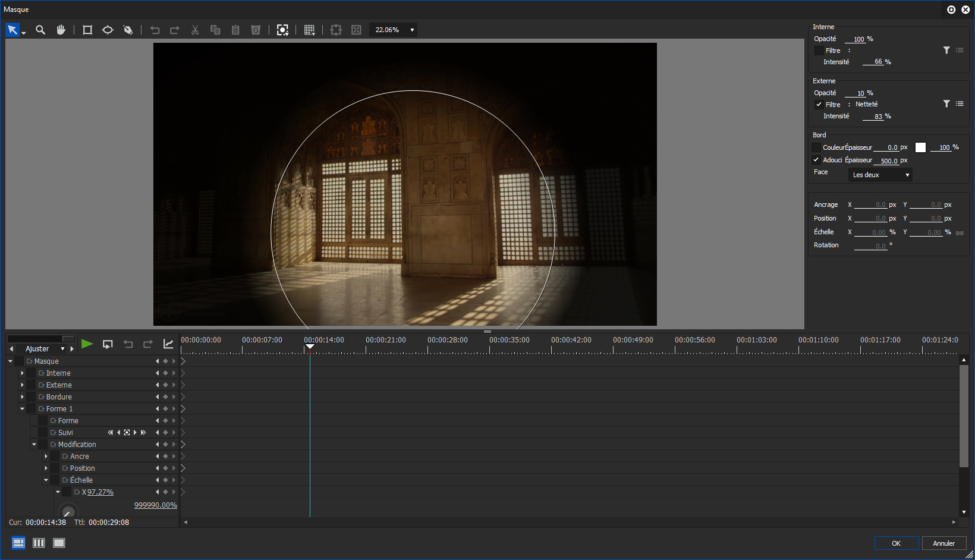The height and width of the screenshot is (560, 975).
Task: Click the 999990.00% value link
Action: coord(156,505)
